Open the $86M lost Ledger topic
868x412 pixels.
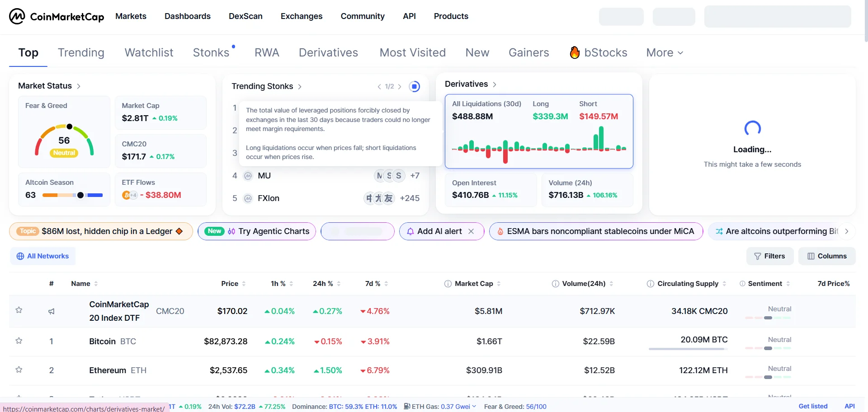click(x=101, y=231)
